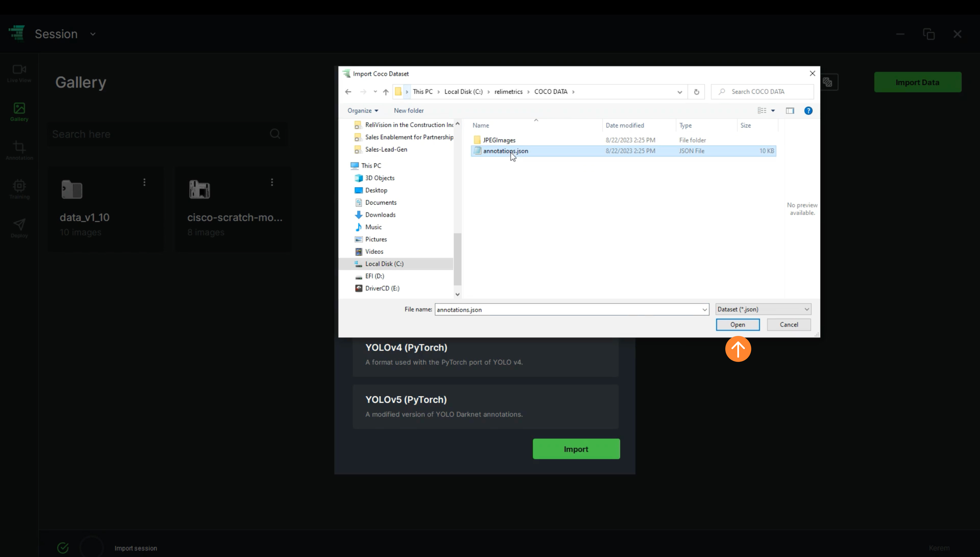
Task: Click the navigation pane scroll down arrow
Action: point(457,295)
